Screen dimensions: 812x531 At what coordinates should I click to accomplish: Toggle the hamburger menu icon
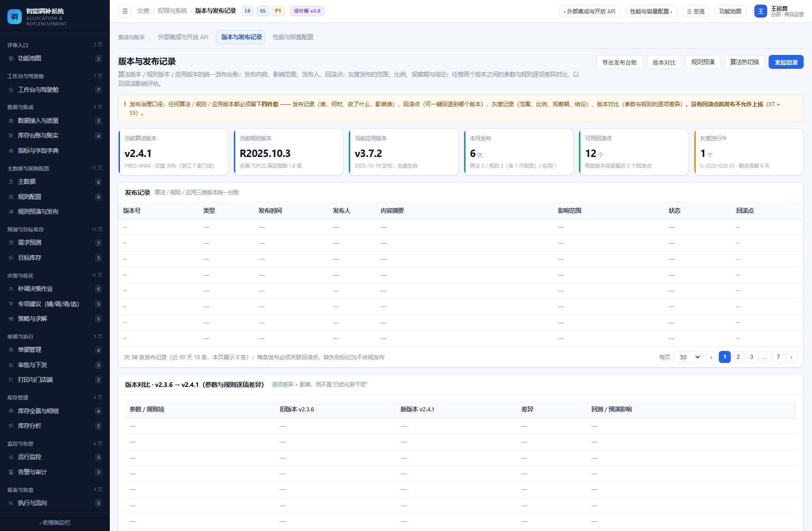coord(125,11)
